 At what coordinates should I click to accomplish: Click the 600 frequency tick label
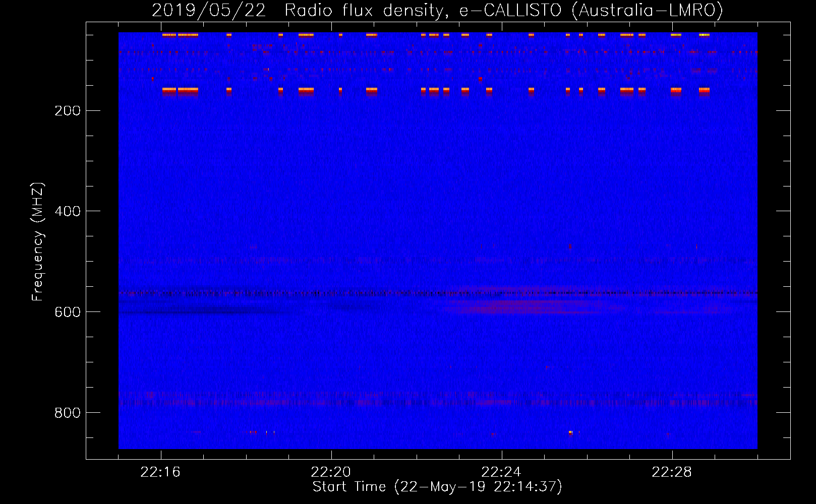click(68, 312)
